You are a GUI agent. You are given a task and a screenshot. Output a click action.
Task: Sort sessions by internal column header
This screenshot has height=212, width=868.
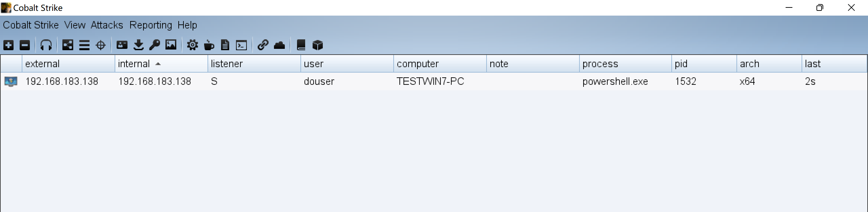click(161, 64)
